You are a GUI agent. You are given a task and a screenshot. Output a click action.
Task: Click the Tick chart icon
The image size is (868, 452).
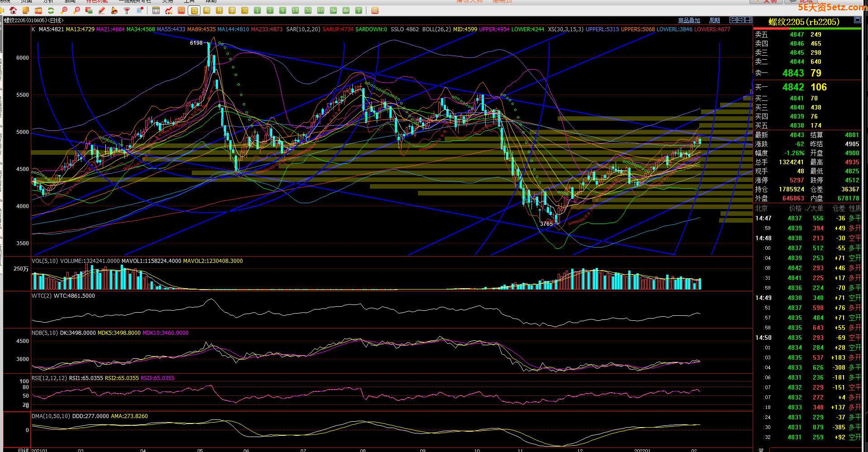pos(181,10)
